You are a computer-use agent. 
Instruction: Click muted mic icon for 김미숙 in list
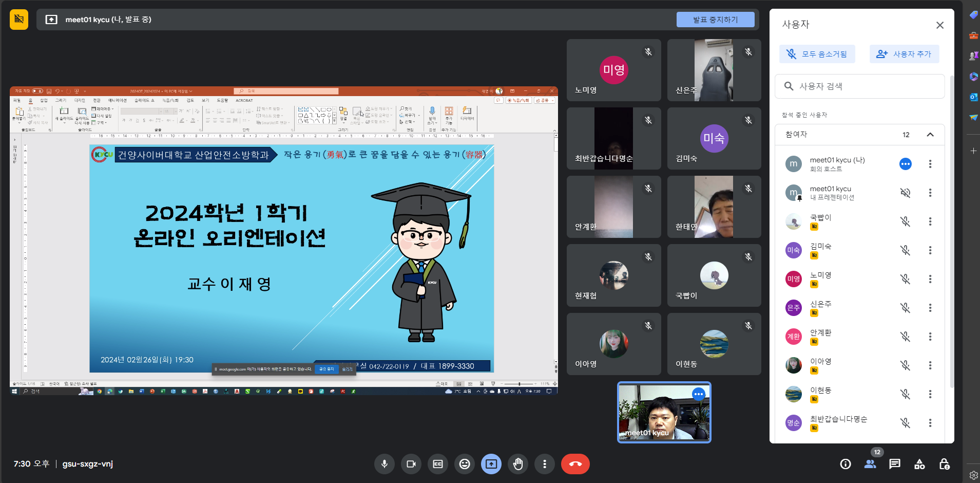pyautogui.click(x=905, y=250)
